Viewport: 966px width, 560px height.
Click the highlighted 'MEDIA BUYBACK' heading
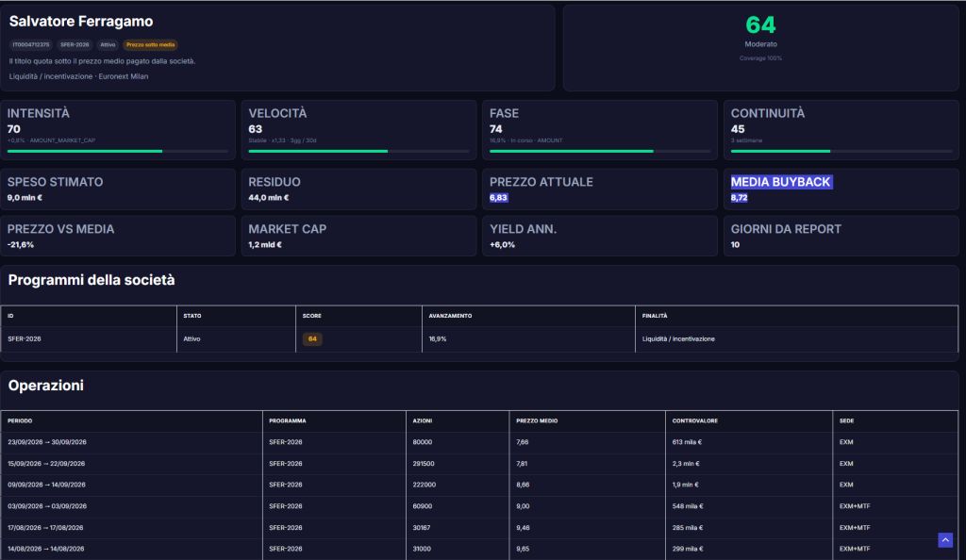click(780, 182)
